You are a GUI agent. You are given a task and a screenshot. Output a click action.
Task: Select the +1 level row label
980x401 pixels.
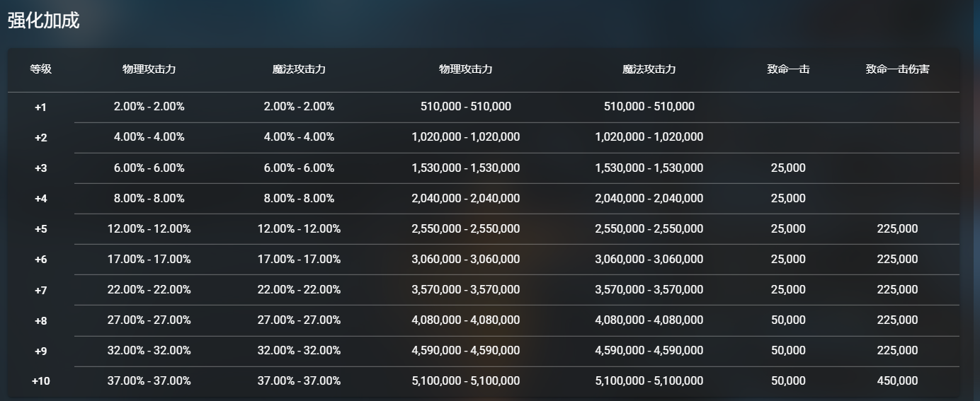point(40,107)
